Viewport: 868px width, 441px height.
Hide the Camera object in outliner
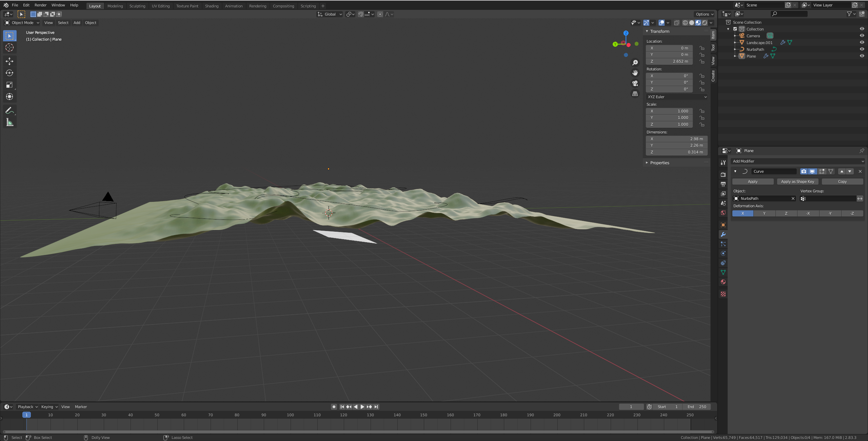coord(862,36)
